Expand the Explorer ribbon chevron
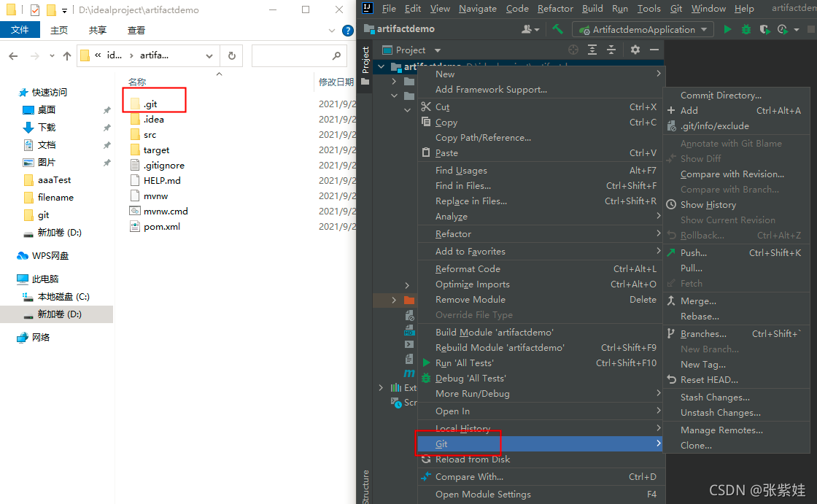Viewport: 817px width, 504px height. coord(331,31)
